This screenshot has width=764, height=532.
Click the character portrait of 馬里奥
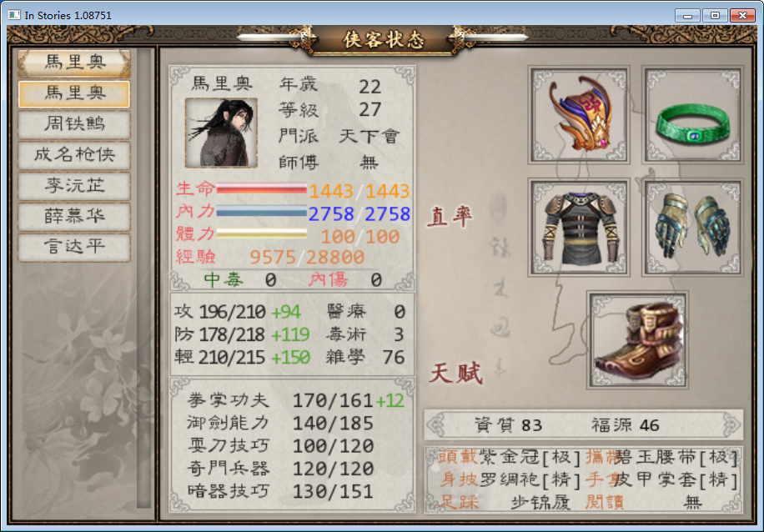(x=221, y=133)
